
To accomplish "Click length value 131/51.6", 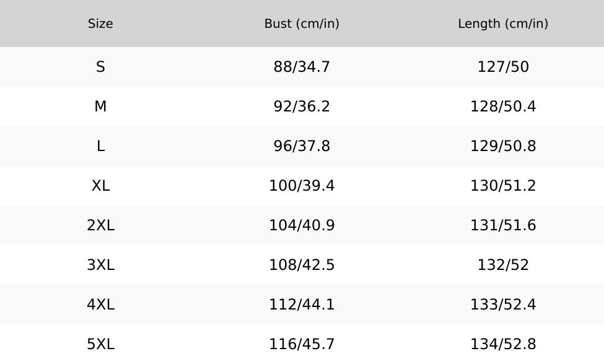I will tap(503, 225).
